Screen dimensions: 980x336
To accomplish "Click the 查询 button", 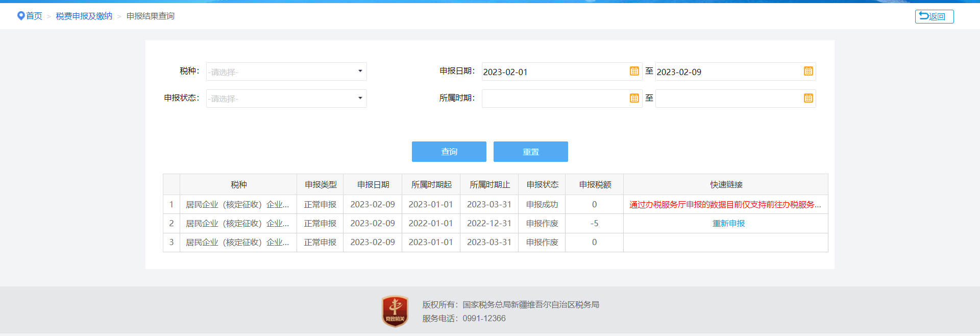I will tap(449, 152).
